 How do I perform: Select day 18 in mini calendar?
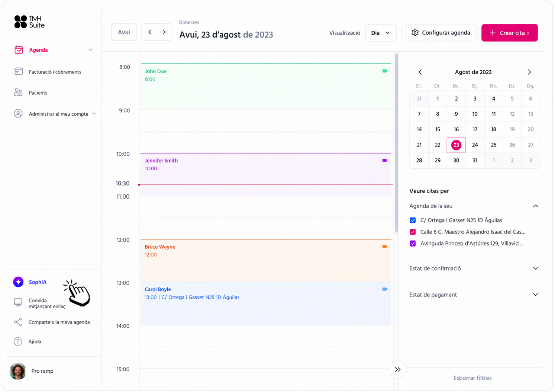pos(493,129)
